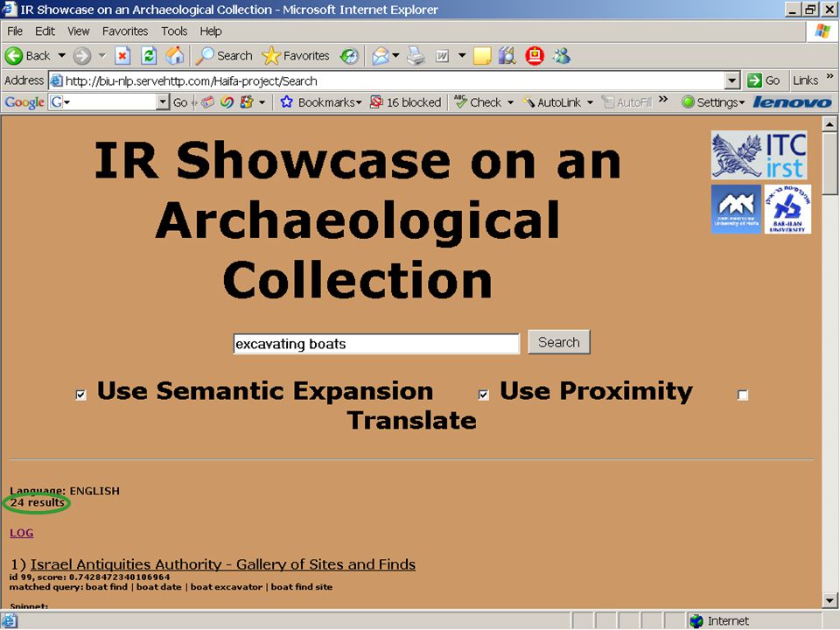Screen dimensions: 840x630
Task: Expand the Mail dropdown arrow
Action: coord(395,55)
